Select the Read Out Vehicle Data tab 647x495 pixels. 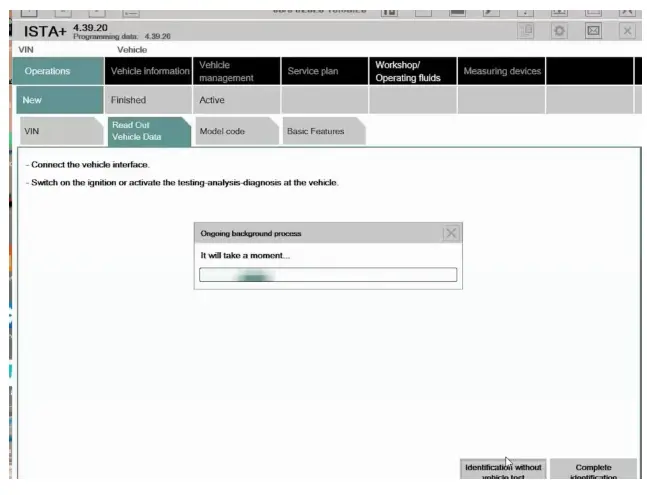[x=149, y=131]
